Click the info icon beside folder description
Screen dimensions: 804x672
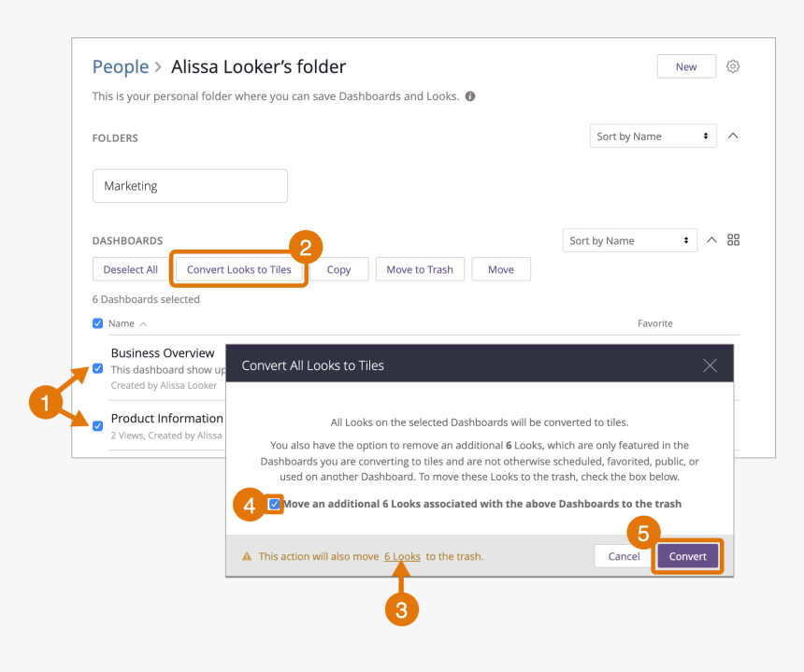[x=469, y=96]
